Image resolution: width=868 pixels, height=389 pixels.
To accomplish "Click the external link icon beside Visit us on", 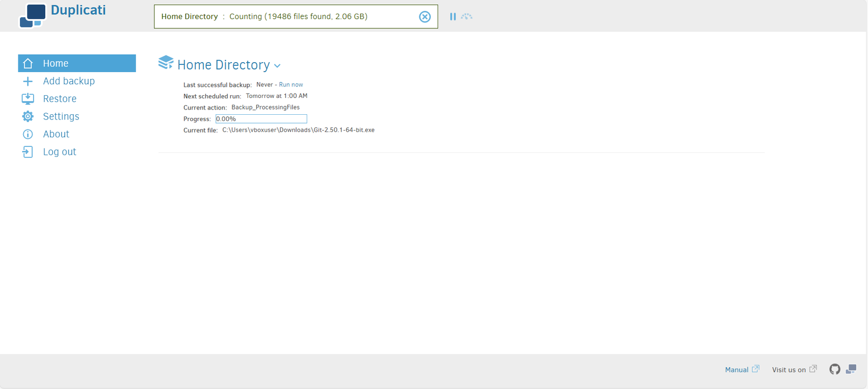I will [x=813, y=369].
